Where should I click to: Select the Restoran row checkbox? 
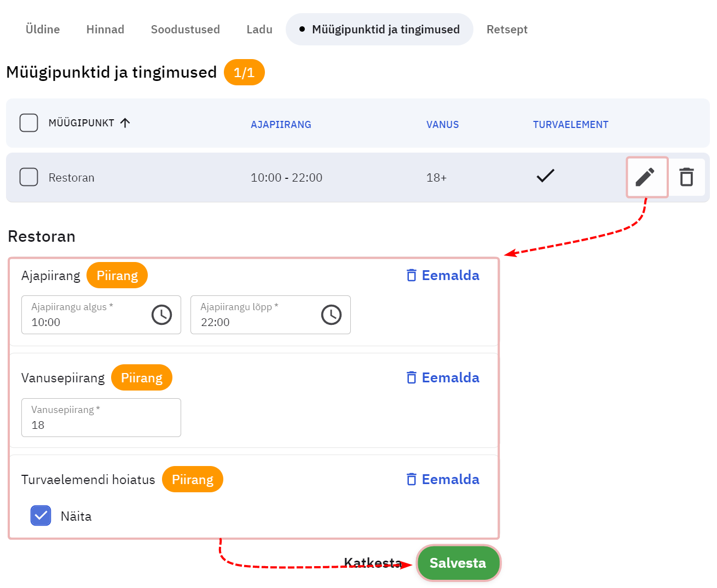(x=28, y=177)
